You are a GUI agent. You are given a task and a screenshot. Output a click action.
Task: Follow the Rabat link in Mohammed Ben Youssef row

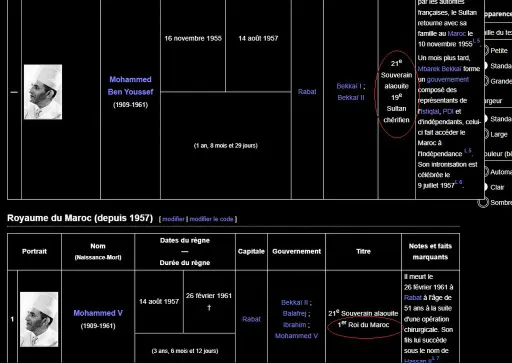[307, 92]
